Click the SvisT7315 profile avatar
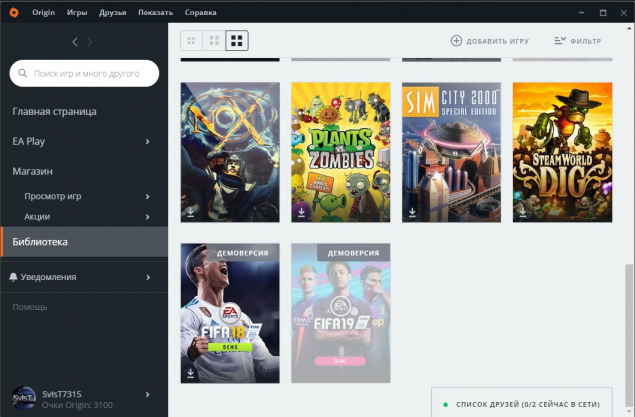 [x=23, y=398]
